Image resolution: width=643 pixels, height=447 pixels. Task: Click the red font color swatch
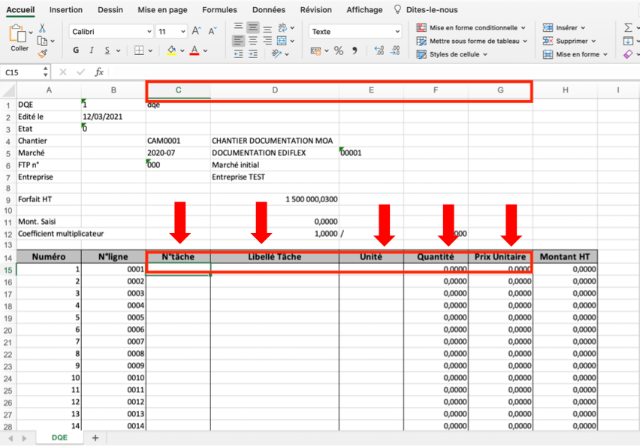(x=194, y=51)
